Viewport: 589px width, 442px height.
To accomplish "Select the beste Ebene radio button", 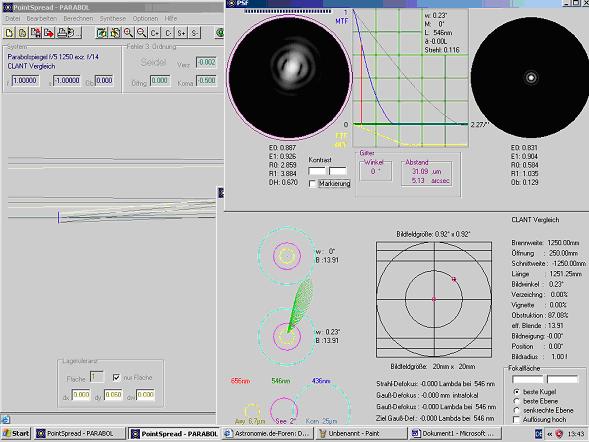I will coord(516,401).
